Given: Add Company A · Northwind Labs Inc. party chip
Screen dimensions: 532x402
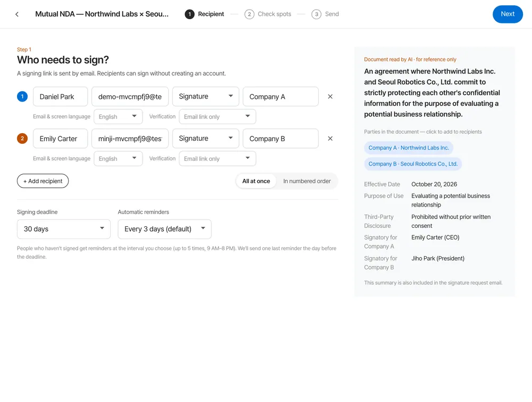Looking at the screenshot, I should click(x=409, y=147).
